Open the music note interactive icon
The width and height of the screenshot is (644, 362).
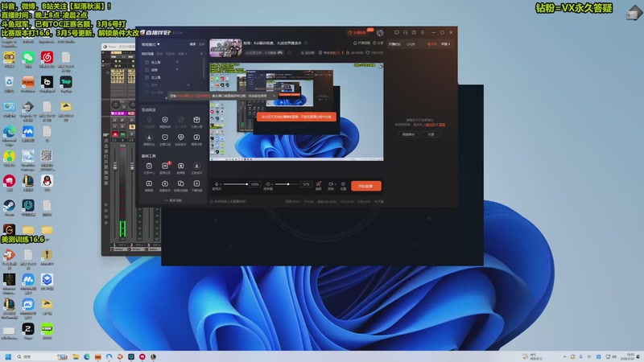pos(196,137)
